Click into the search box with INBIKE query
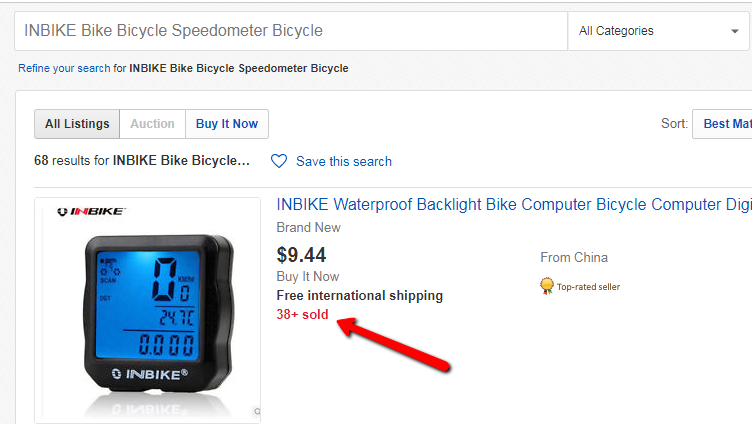 pos(290,31)
